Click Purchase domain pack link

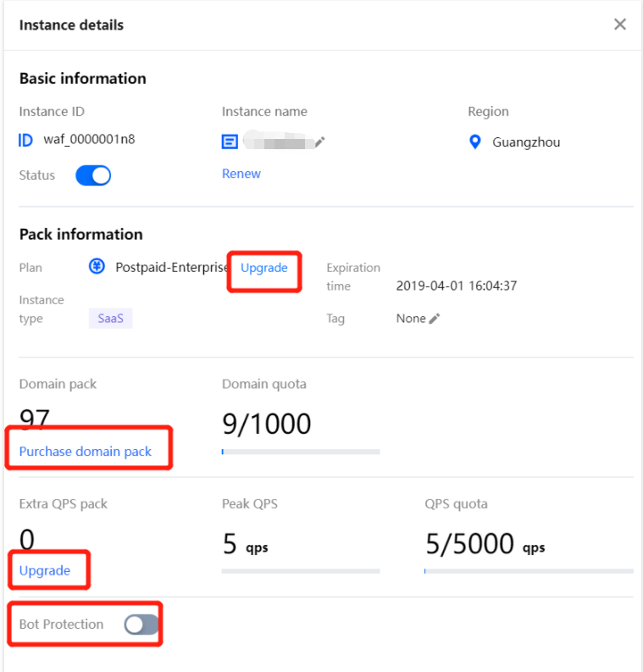86,452
